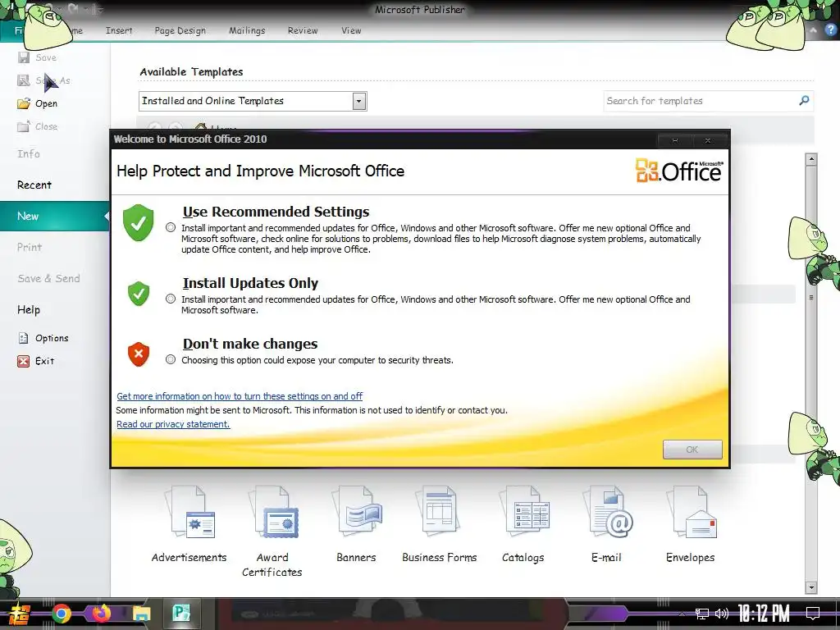Image resolution: width=840 pixels, height=630 pixels.
Task: Select the Use Recommended Settings radio button
Action: point(171,228)
